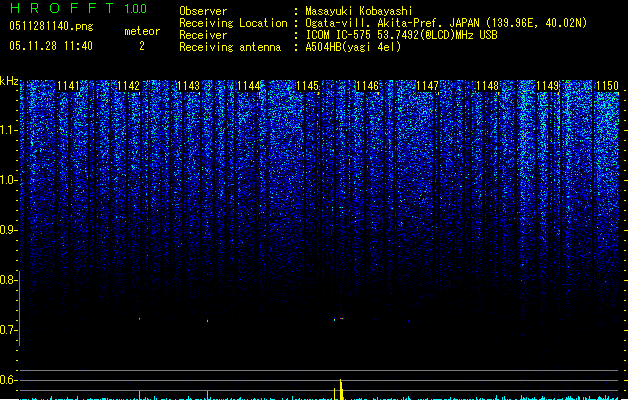
Task: Click the 1141 time marker
Action: pyautogui.click(x=68, y=86)
